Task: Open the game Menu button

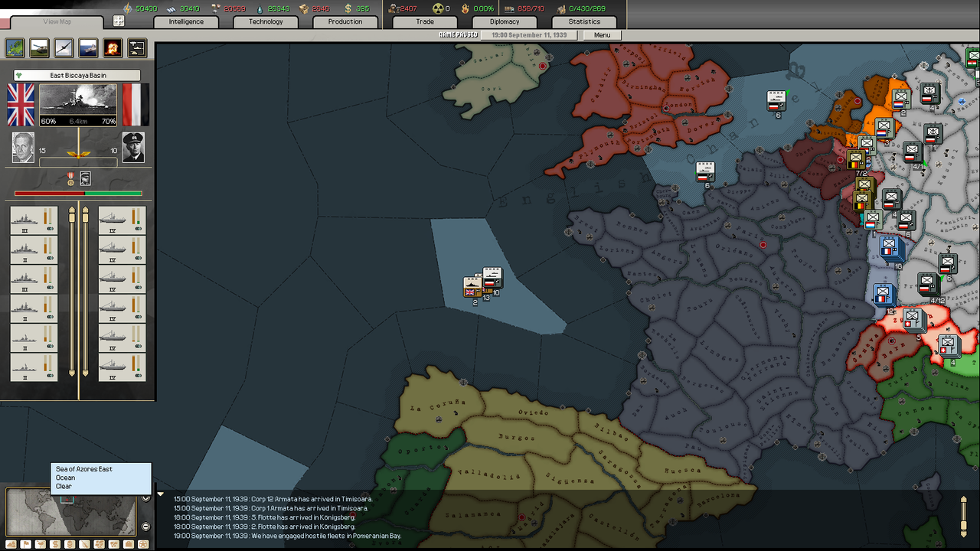Action: click(603, 35)
